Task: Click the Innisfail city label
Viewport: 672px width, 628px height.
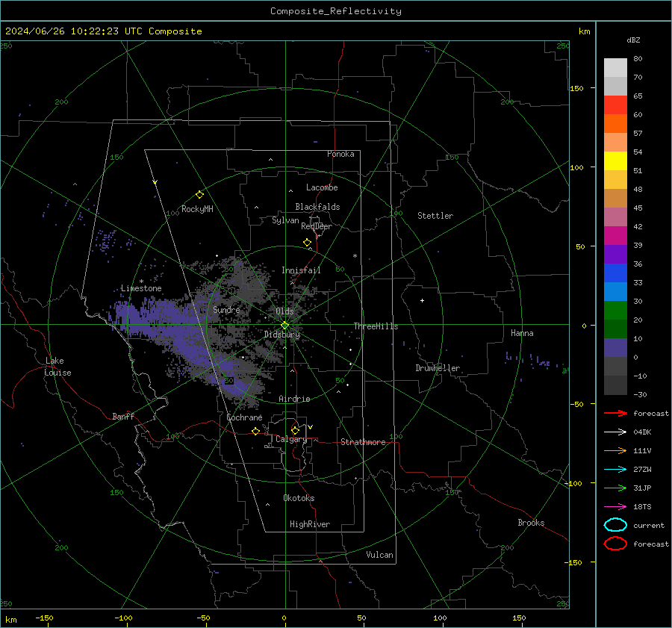Action: [x=301, y=270]
